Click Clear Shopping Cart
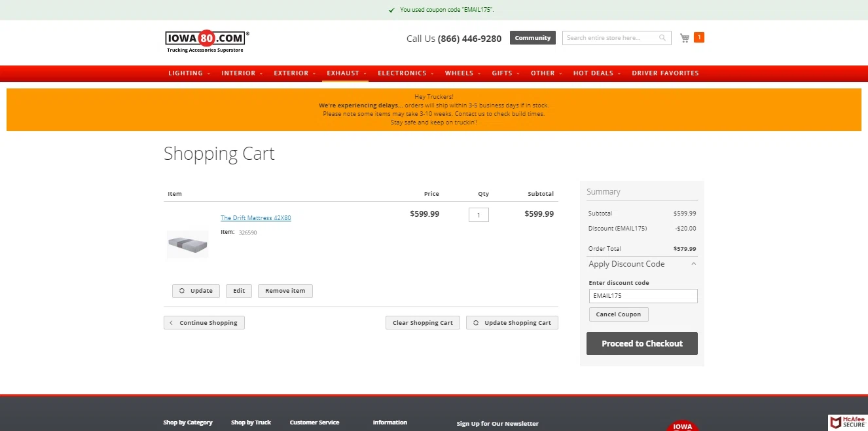 [423, 323]
